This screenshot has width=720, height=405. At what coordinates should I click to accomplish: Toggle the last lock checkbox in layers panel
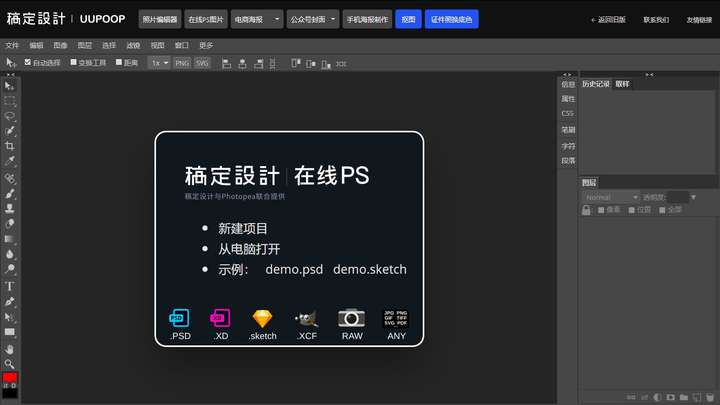point(662,210)
